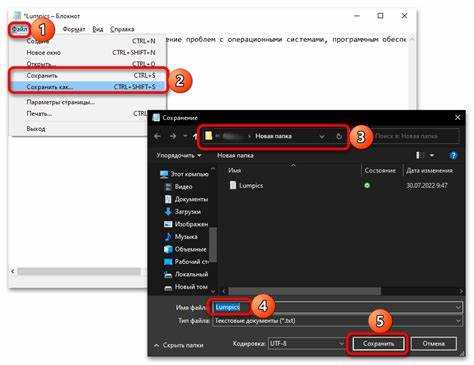Minimize the Notepad window
The height and width of the screenshot is (365, 474).
point(357,16)
